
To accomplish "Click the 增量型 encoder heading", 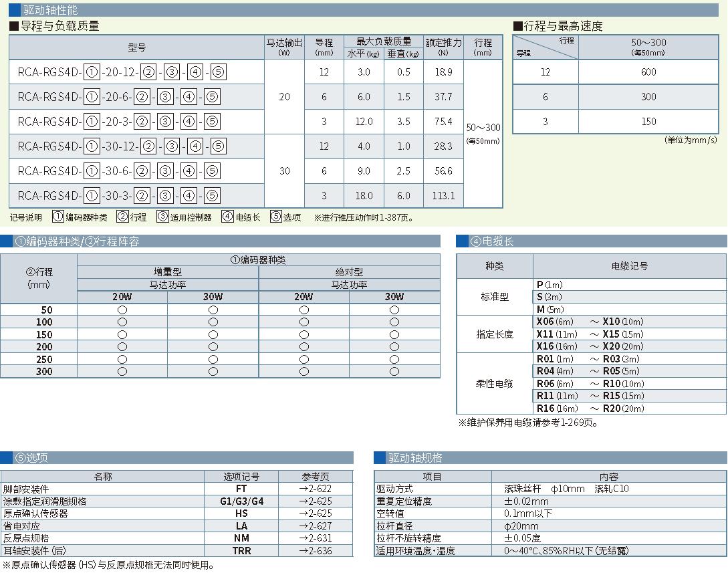I will coord(168,271).
